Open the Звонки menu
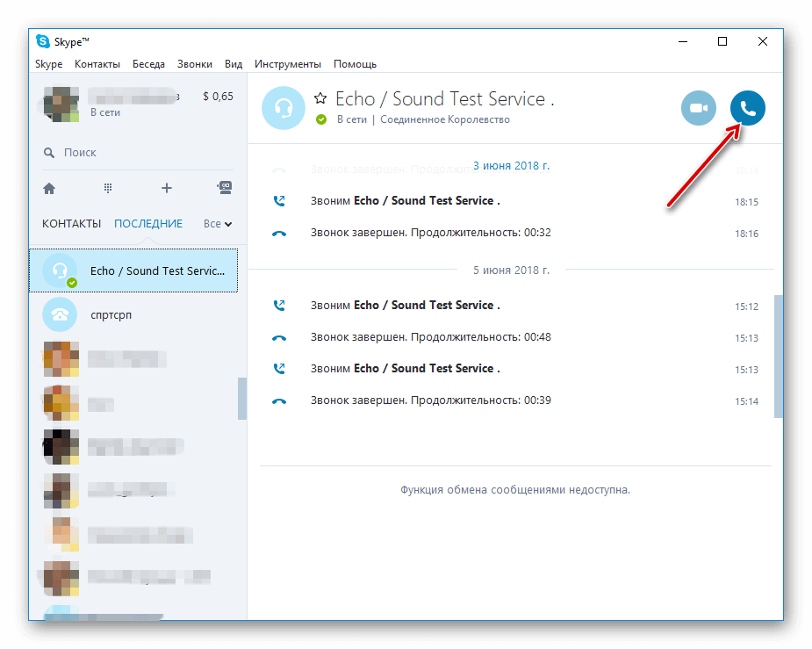The height and width of the screenshot is (649, 812). pos(194,64)
